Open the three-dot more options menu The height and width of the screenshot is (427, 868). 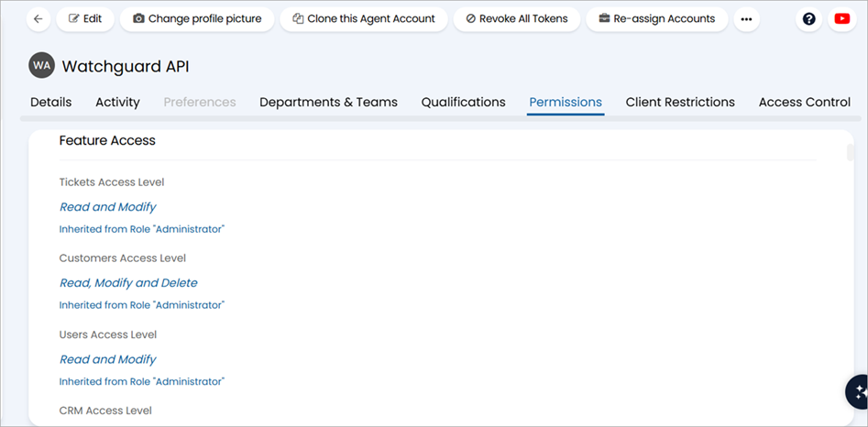(x=747, y=19)
